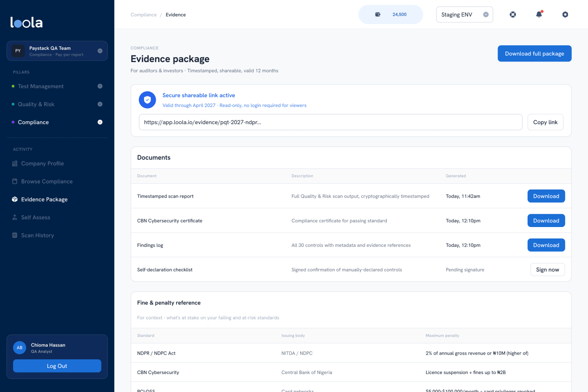Screen dimensions: 588x392
Task: Download the Findings log
Action: pyautogui.click(x=546, y=245)
